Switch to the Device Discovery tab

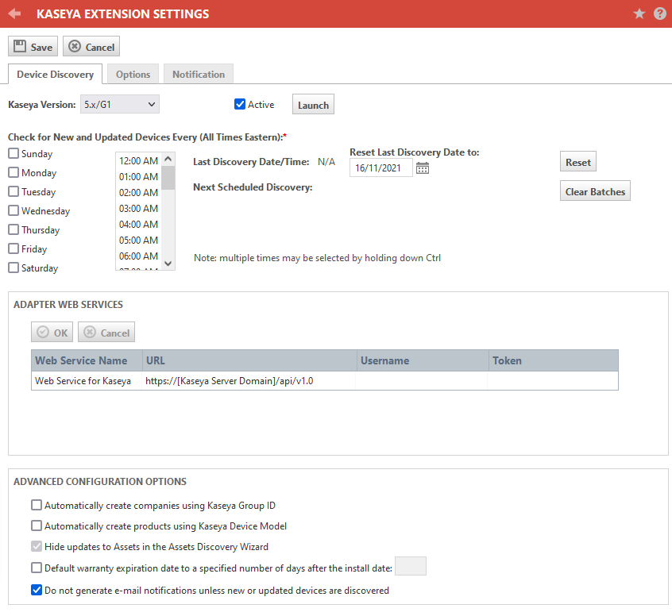[56, 74]
